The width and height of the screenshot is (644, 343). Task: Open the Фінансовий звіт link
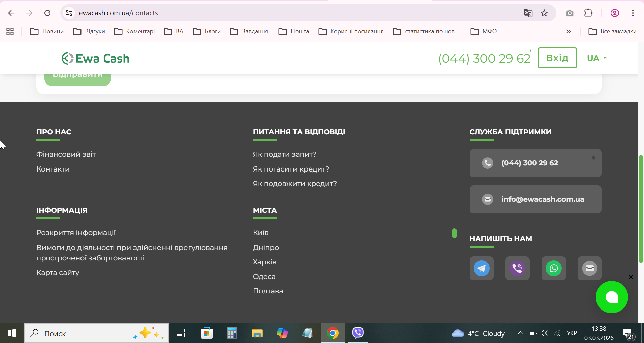click(x=66, y=154)
